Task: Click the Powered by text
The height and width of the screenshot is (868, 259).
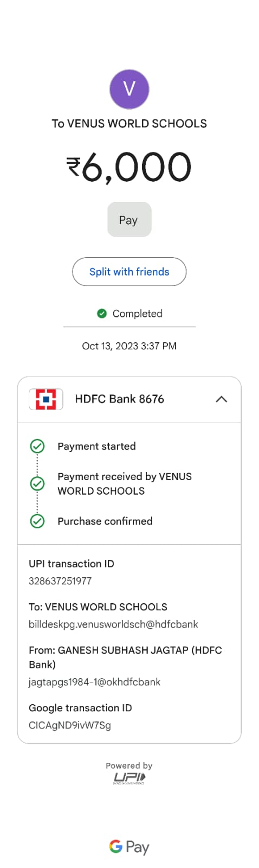Action: pyautogui.click(x=129, y=765)
